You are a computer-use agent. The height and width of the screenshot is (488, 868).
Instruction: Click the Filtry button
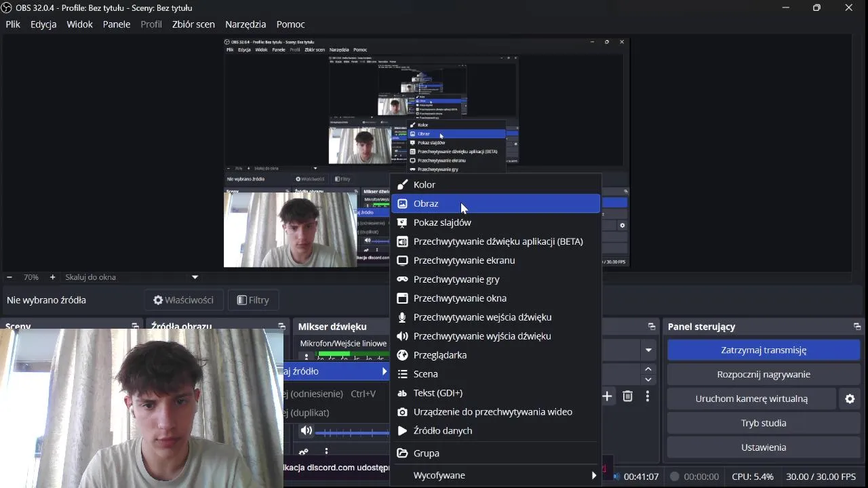pos(253,300)
